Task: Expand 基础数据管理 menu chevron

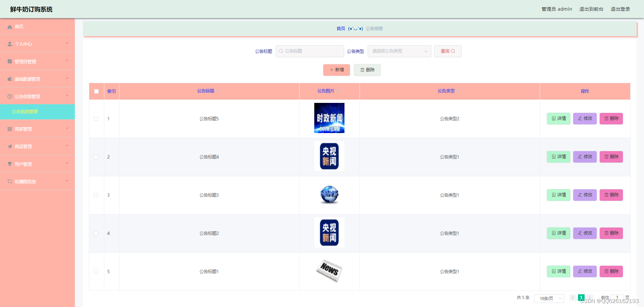Action: coord(67,78)
